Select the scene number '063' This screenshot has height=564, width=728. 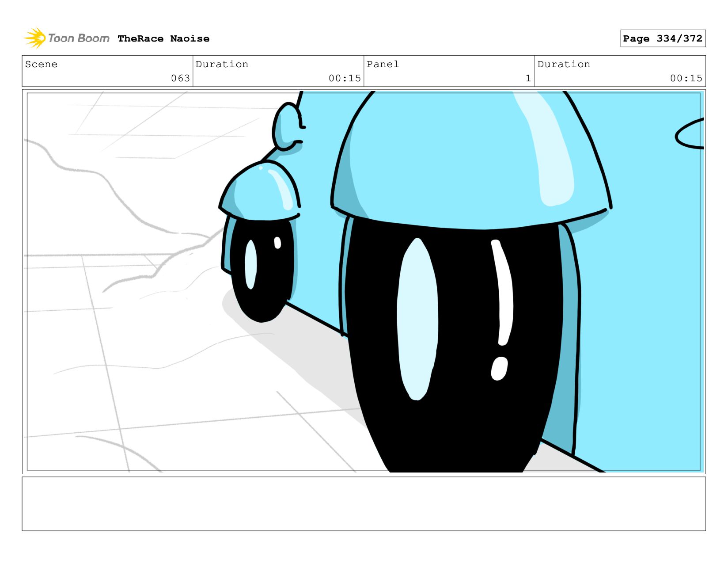click(x=180, y=78)
